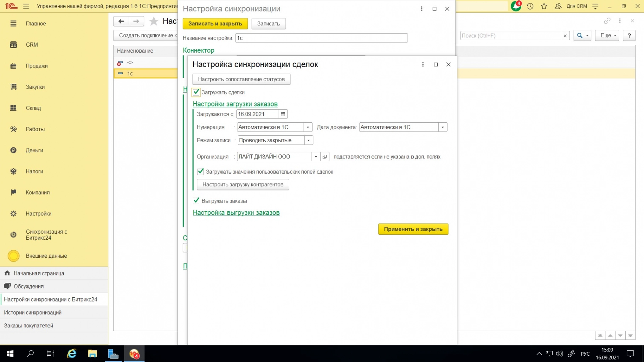The width and height of the screenshot is (644, 362).
Task: Open the Настройка выгрузки заказов link
Action: [x=236, y=213]
